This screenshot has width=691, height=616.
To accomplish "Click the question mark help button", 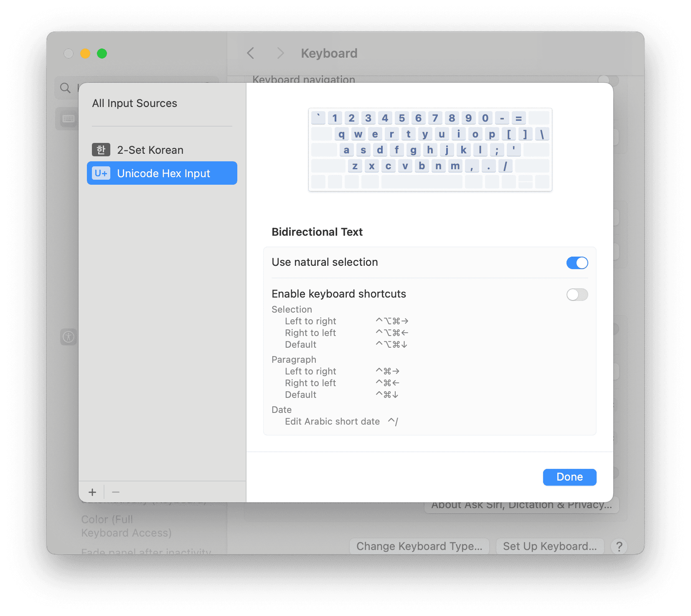I will [619, 546].
